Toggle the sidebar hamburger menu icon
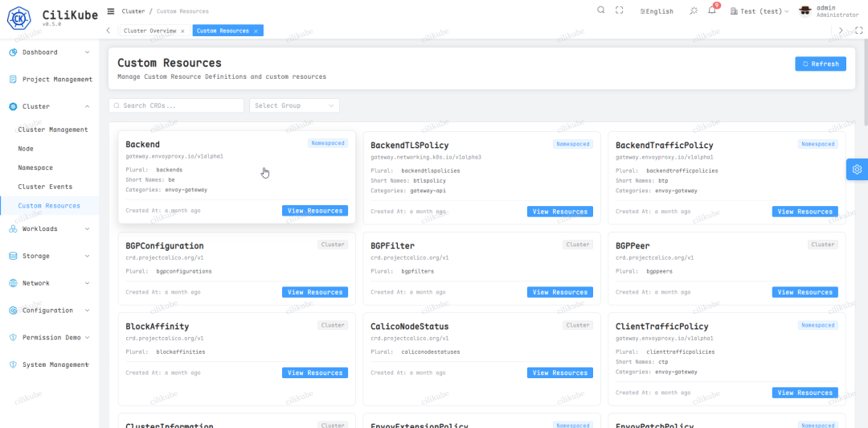 point(111,11)
